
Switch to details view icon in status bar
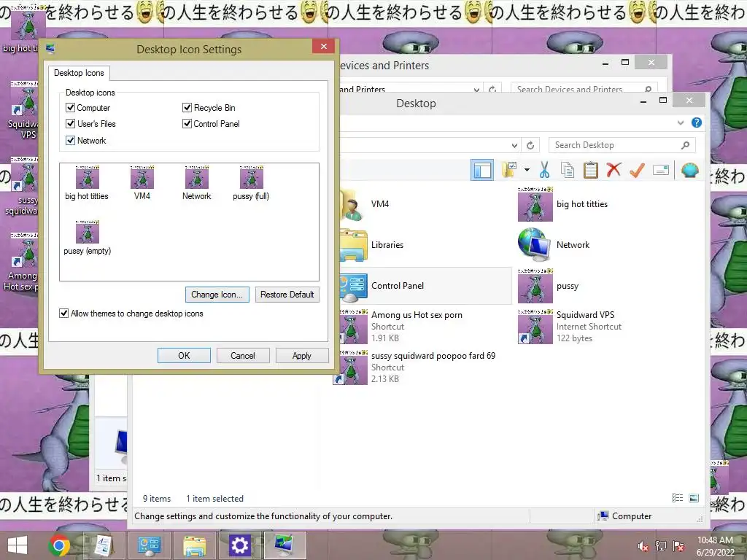coord(678,497)
